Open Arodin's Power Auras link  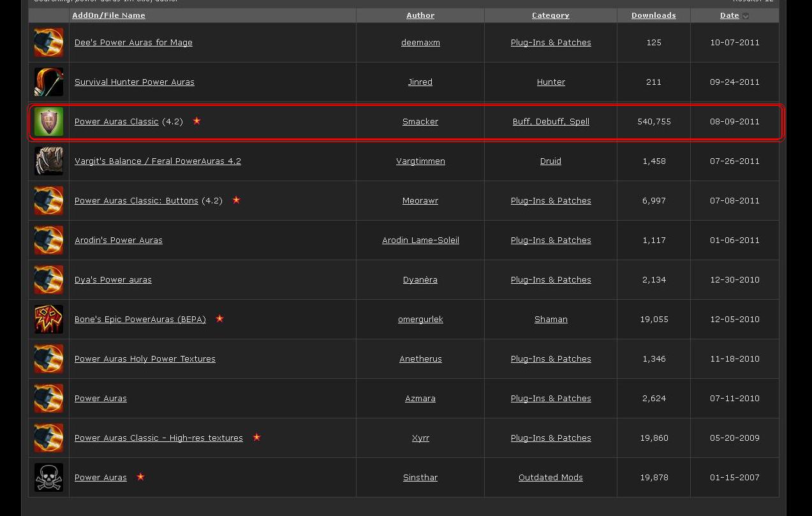point(119,240)
